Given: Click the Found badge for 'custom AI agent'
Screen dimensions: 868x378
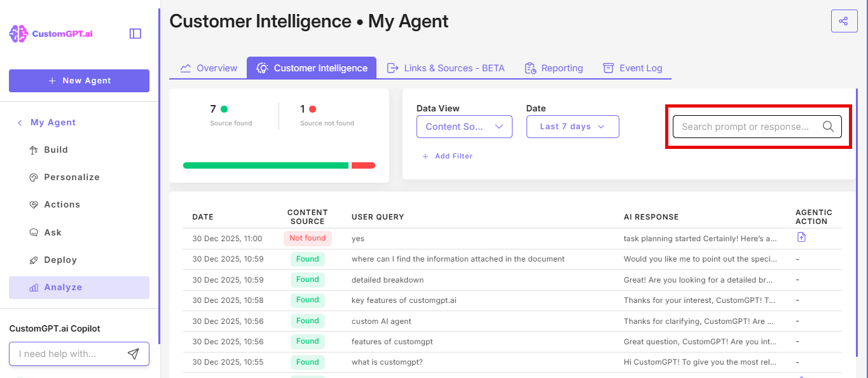Looking at the screenshot, I should (307, 321).
